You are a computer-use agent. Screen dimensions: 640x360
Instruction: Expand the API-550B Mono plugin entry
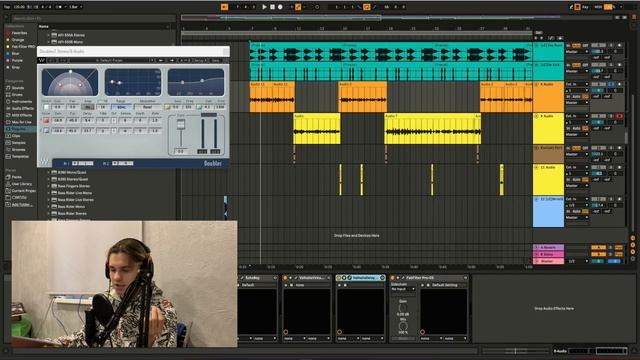coord(49,42)
